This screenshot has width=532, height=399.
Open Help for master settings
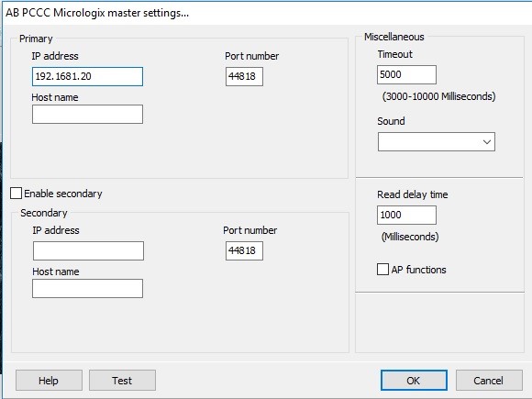[49, 381]
